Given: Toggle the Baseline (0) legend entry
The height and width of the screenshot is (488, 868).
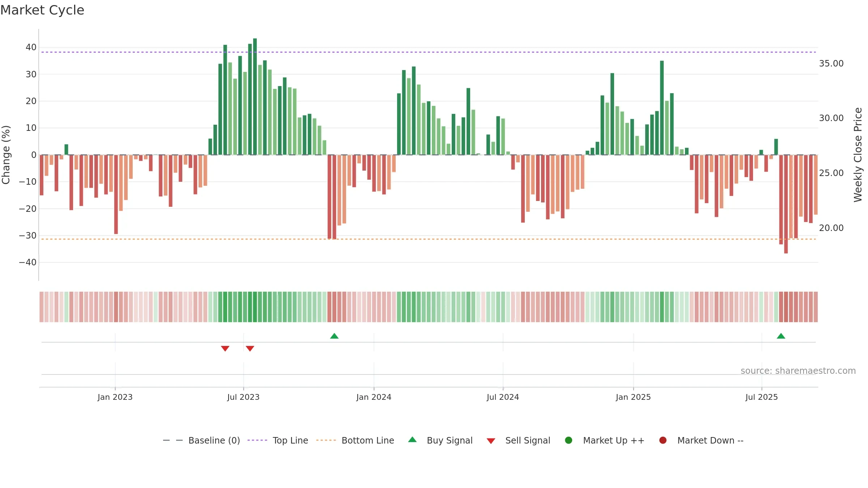Looking at the screenshot, I should point(201,440).
